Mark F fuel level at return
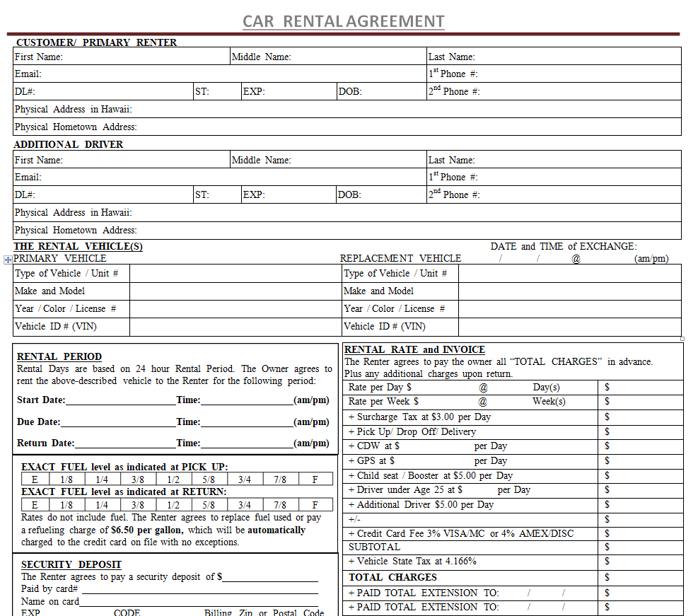Image resolution: width=698 pixels, height=616 pixels. pos(315,505)
